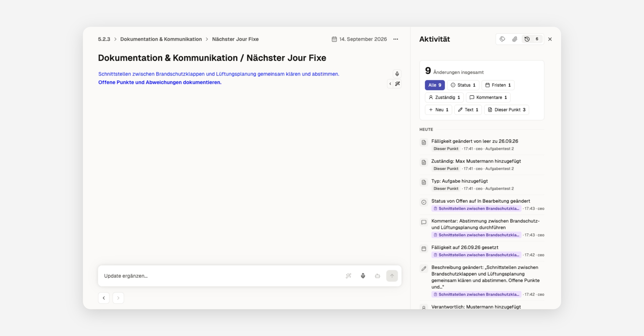Filter activity by Status
The image size is (644, 336).
coord(463,85)
